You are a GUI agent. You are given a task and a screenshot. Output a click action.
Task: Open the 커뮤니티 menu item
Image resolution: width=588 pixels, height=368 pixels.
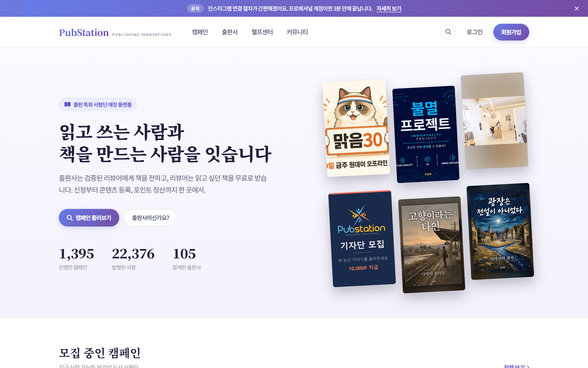[297, 32]
